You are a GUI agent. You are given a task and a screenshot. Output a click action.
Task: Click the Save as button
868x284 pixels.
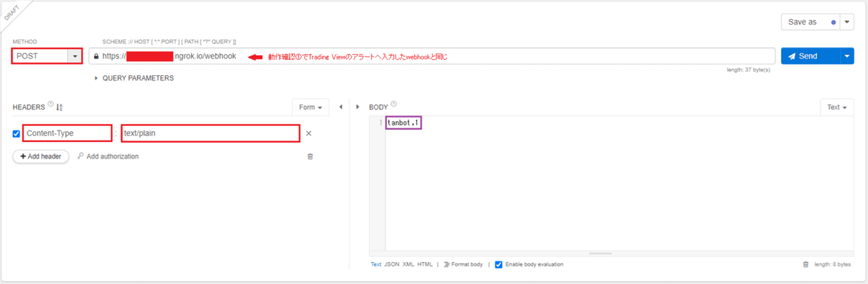coord(810,22)
